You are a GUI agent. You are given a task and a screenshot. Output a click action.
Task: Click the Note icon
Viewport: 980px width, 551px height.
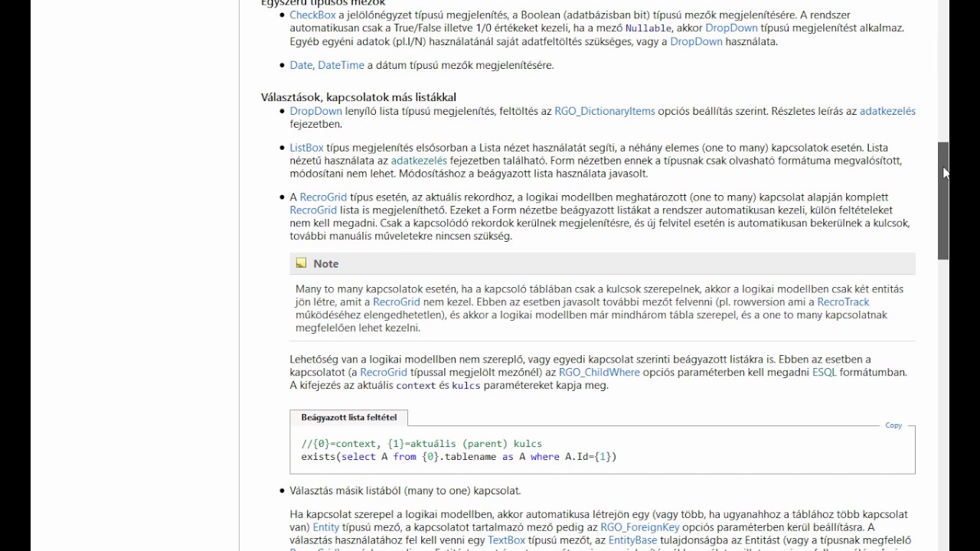click(x=302, y=263)
